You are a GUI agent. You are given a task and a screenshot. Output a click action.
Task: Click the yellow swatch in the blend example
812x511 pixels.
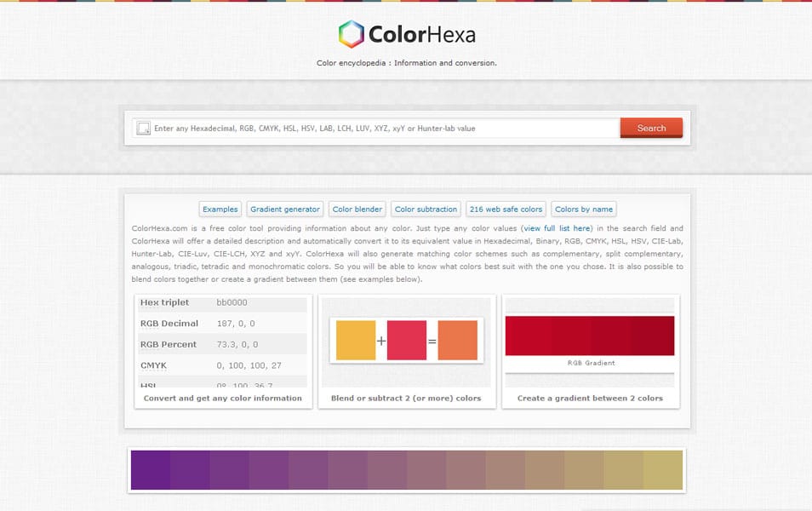pos(357,339)
